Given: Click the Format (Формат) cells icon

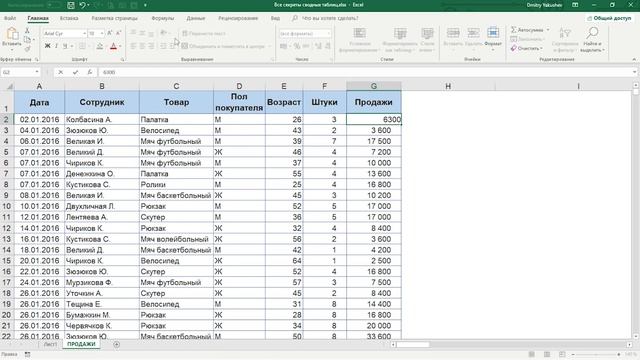Looking at the screenshot, I should tap(493, 33).
